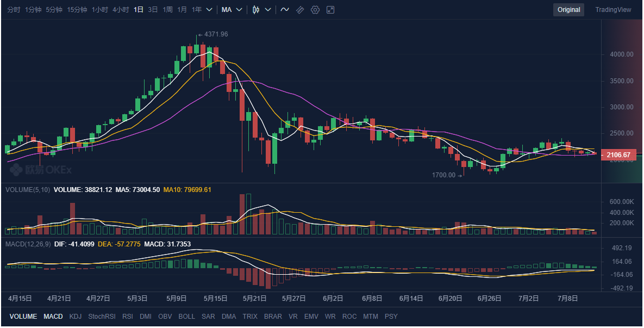Select the ruler drawing tool icon
644x328 pixels.
300,10
